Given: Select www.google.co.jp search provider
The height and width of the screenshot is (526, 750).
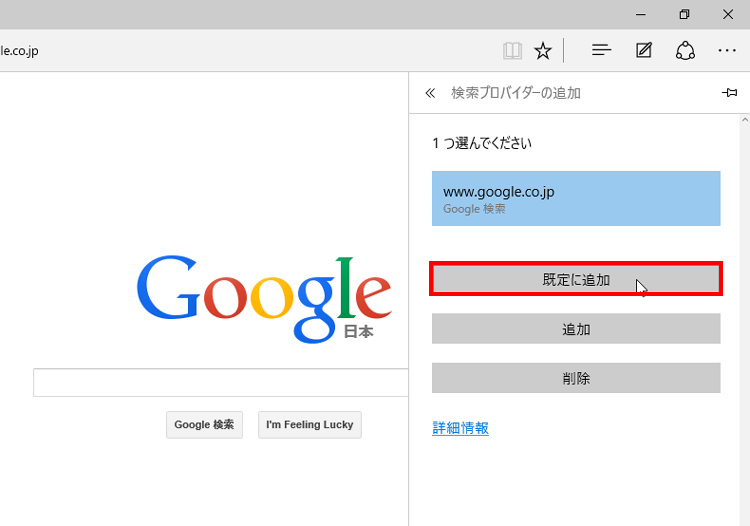Looking at the screenshot, I should [x=575, y=198].
